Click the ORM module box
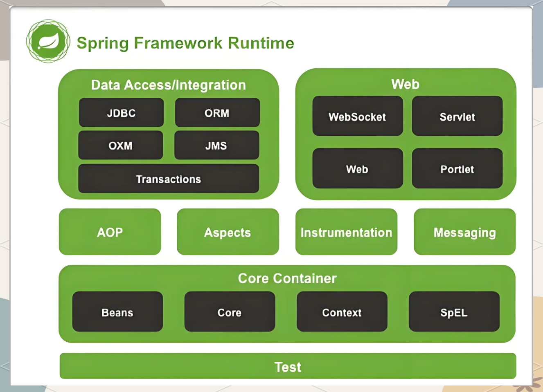 [217, 112]
